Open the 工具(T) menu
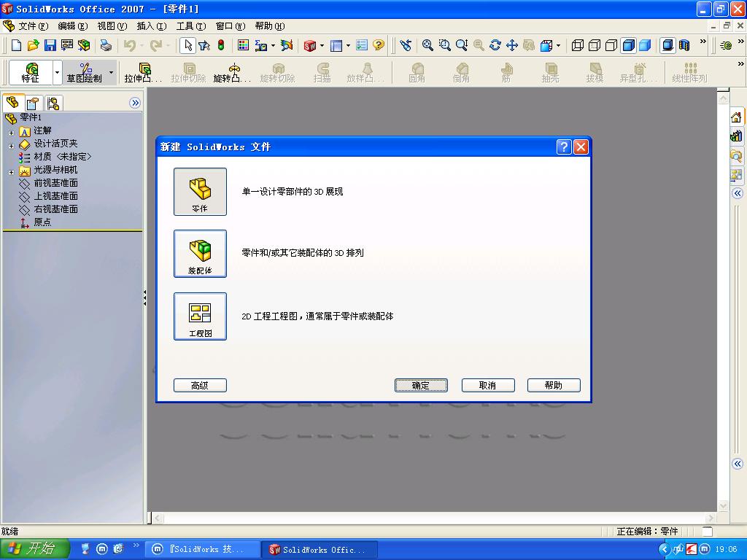 191,26
